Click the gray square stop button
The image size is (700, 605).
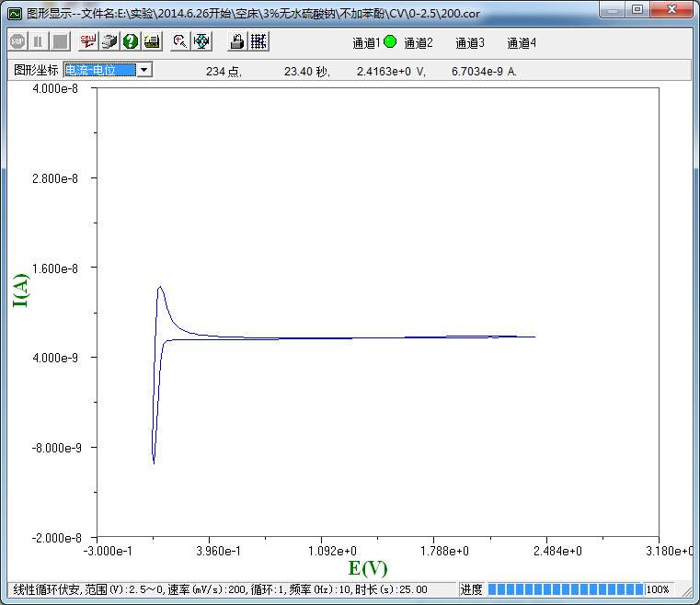[60, 42]
